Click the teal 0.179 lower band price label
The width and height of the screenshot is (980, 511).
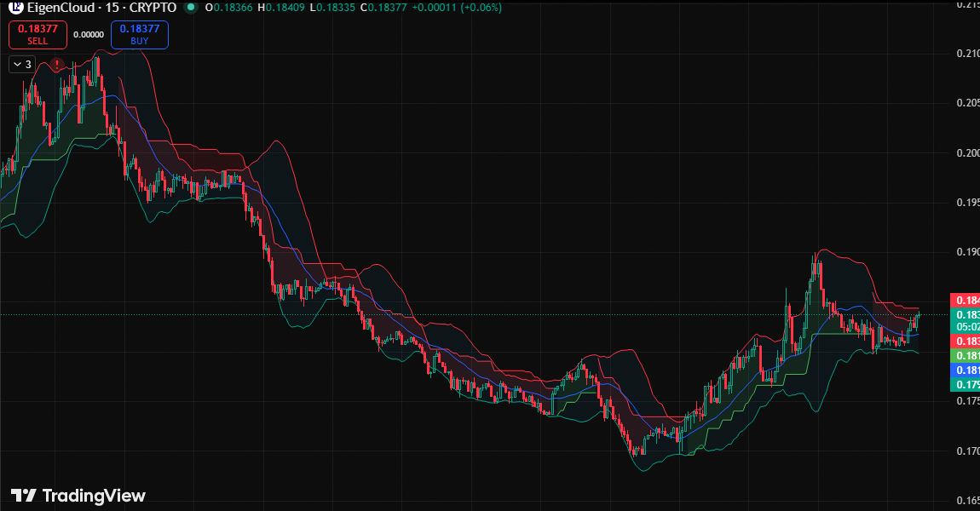pyautogui.click(x=965, y=384)
